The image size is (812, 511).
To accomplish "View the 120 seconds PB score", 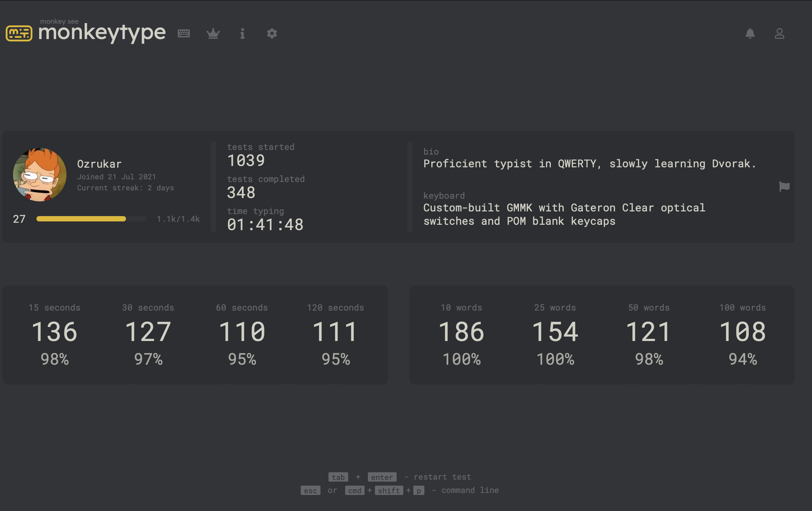I will 335,332.
